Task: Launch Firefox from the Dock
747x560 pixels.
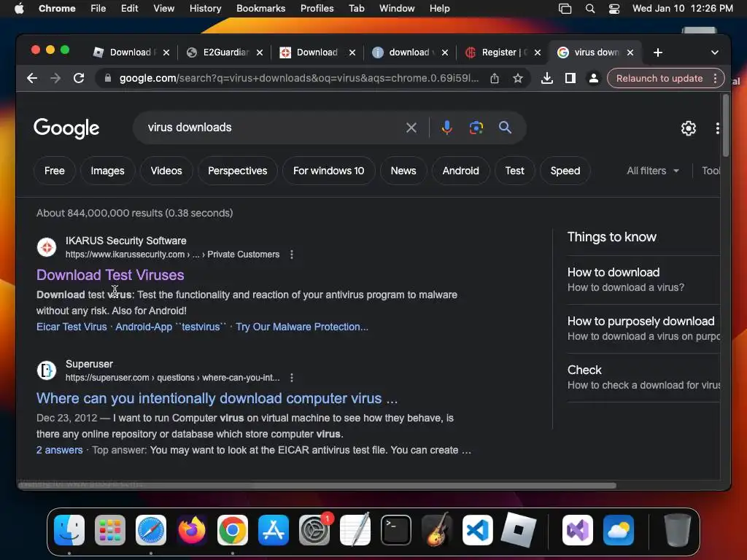Action: tap(192, 530)
